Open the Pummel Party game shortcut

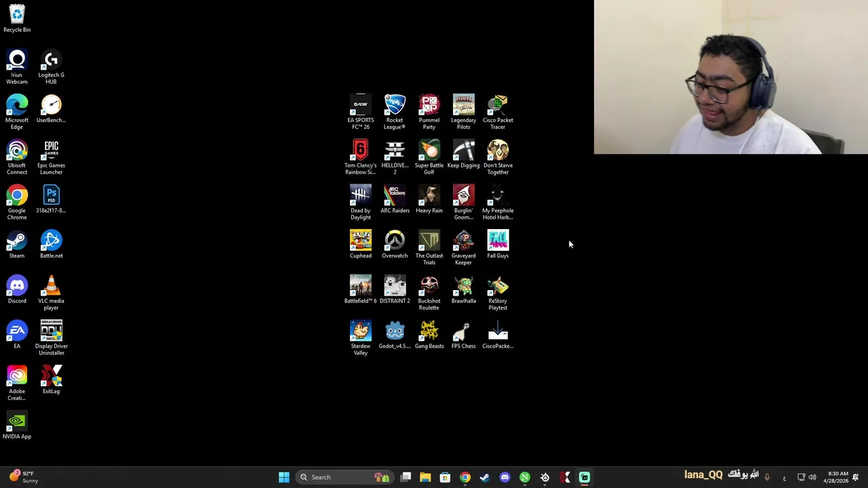click(x=429, y=112)
